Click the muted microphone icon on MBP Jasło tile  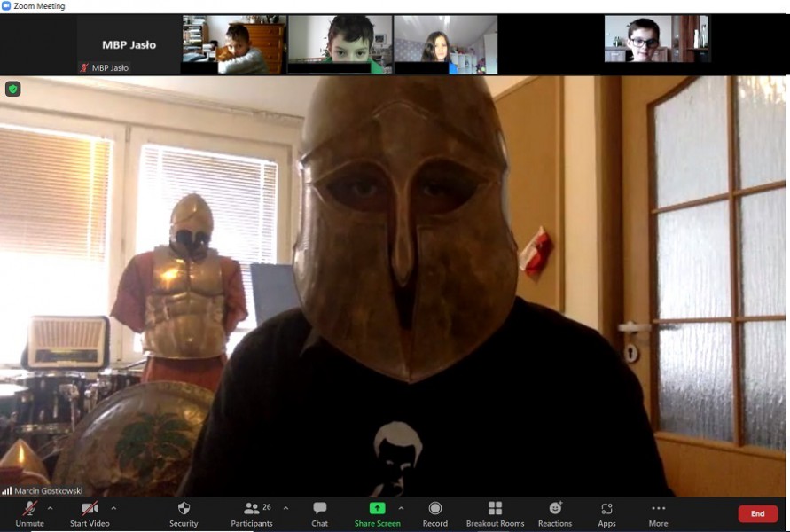84,67
